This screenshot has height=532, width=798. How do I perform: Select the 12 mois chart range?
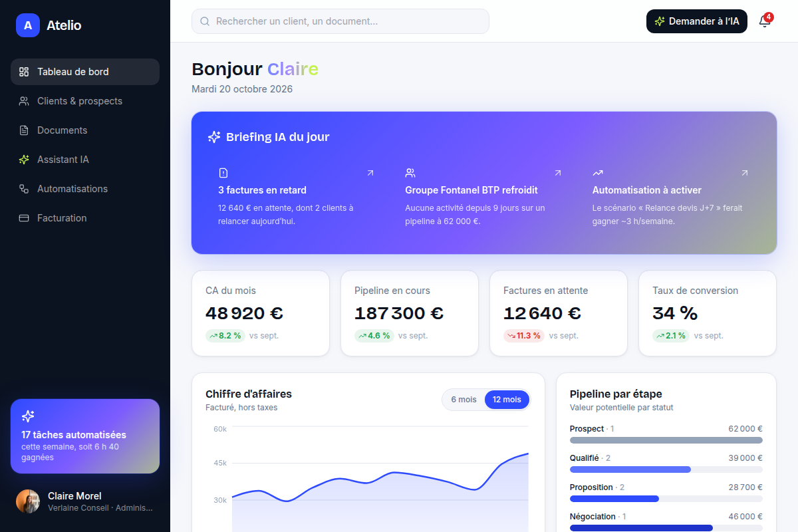click(507, 400)
